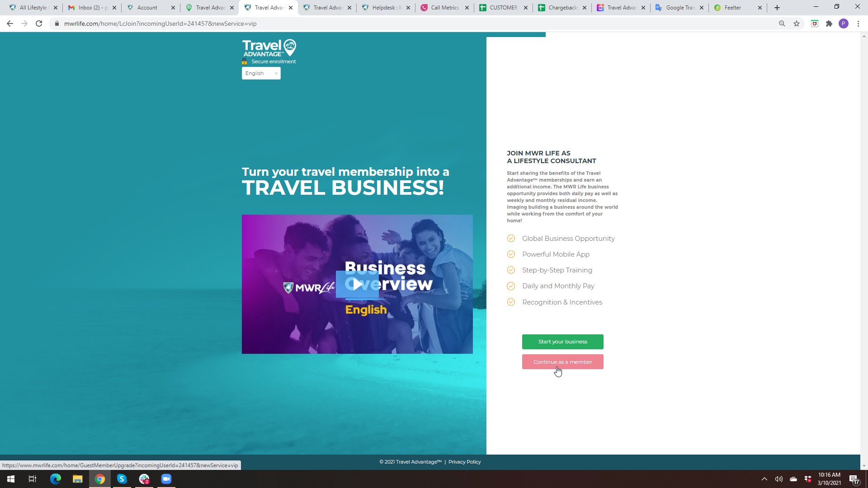
Task: Click the volume speaker tray icon
Action: (778, 479)
